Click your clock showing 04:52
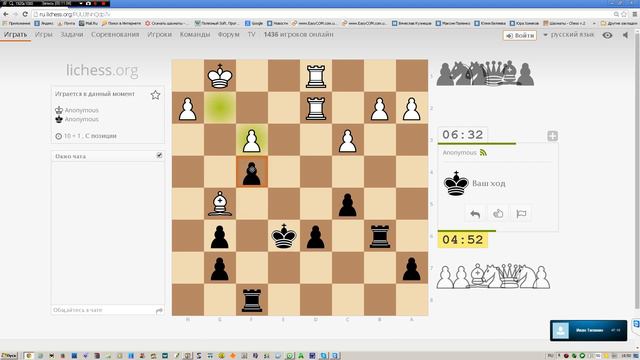The height and width of the screenshot is (360, 640). (462, 240)
